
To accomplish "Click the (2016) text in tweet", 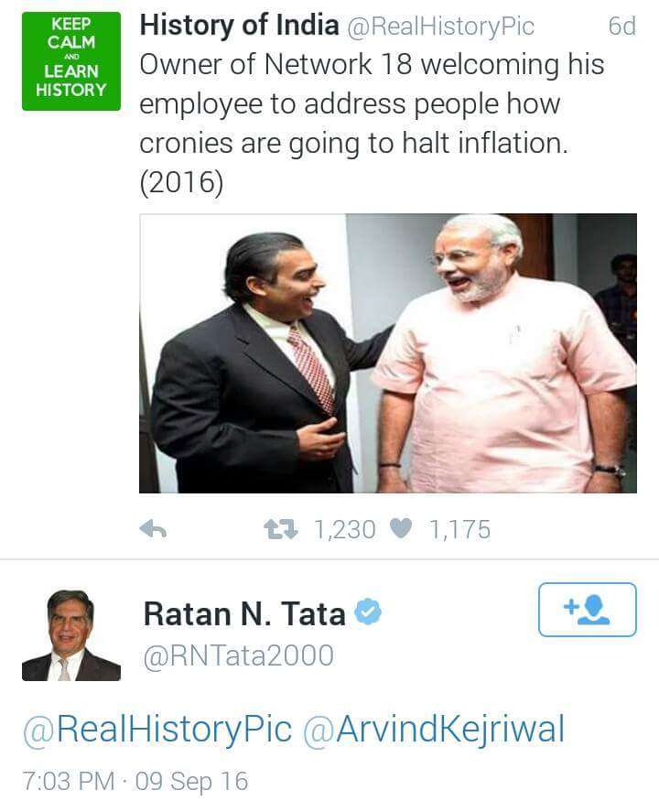I will click(x=181, y=182).
